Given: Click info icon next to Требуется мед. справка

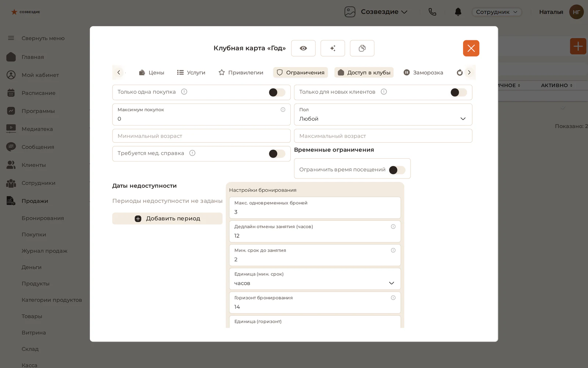Looking at the screenshot, I should pyautogui.click(x=192, y=153).
